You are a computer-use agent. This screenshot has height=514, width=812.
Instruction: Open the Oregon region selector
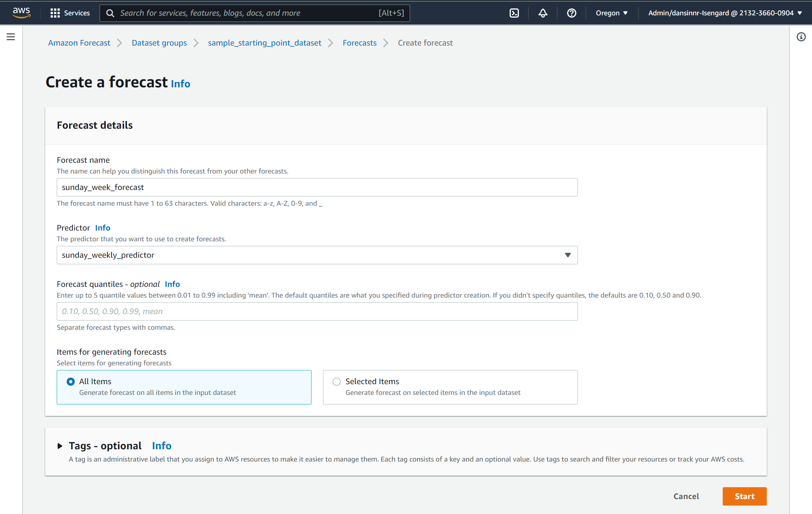point(611,13)
